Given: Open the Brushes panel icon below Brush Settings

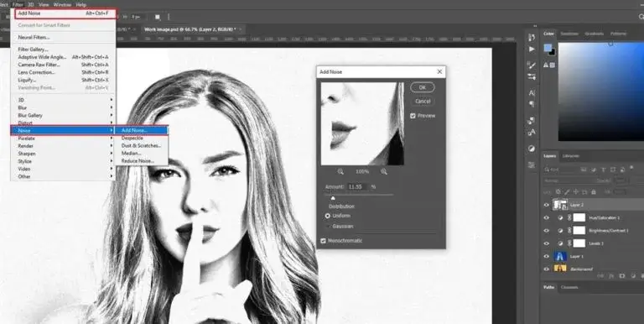Looking at the screenshot, I should pyautogui.click(x=532, y=76).
